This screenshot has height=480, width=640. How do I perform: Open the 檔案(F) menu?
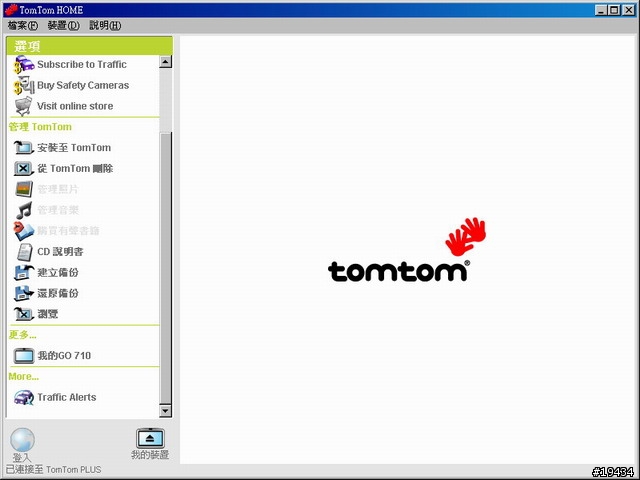tap(22, 26)
